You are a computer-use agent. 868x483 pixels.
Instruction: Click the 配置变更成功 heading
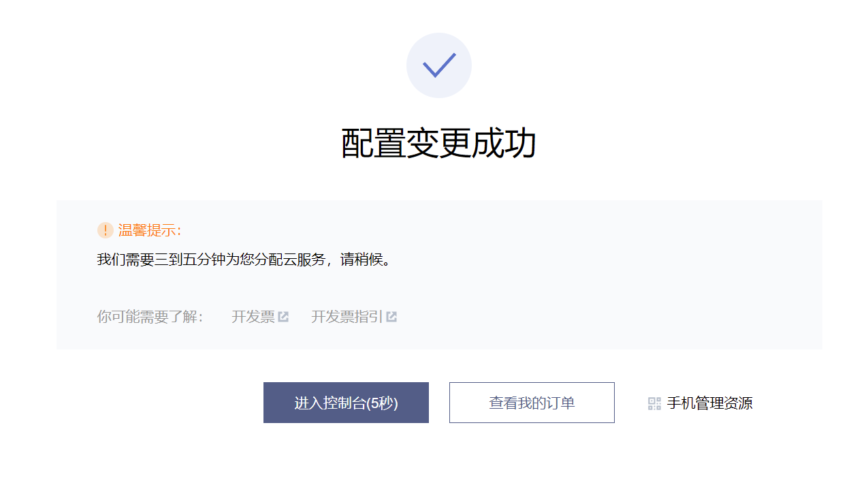[438, 144]
